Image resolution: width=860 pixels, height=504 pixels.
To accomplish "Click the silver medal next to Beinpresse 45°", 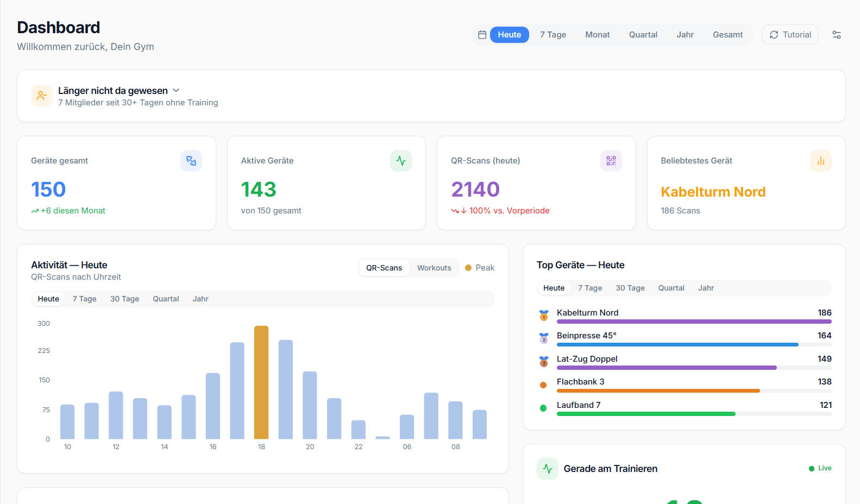I will tap(544, 338).
